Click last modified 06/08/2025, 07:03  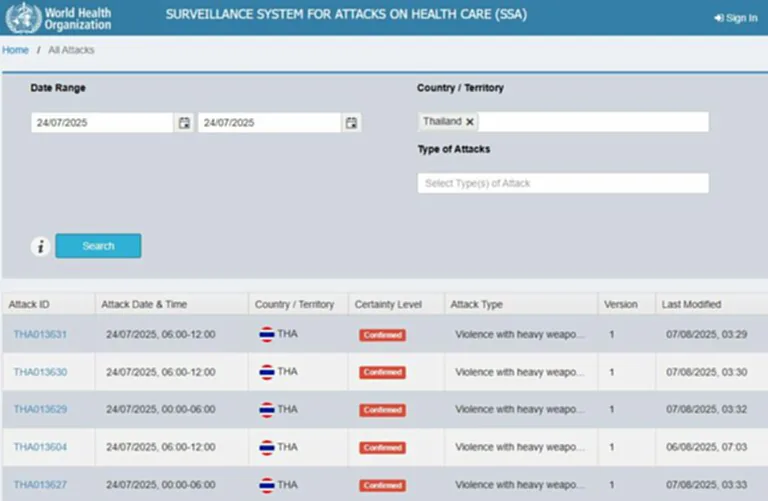[706, 447]
